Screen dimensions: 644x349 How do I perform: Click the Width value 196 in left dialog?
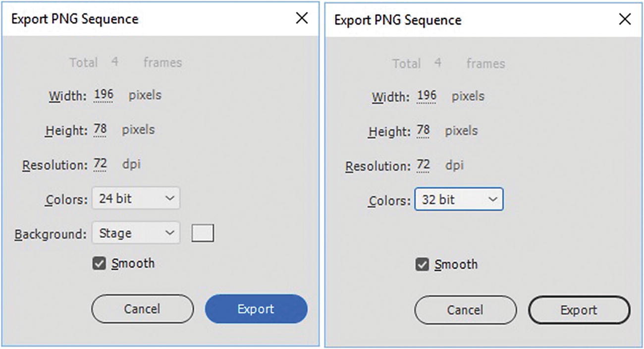[104, 94]
